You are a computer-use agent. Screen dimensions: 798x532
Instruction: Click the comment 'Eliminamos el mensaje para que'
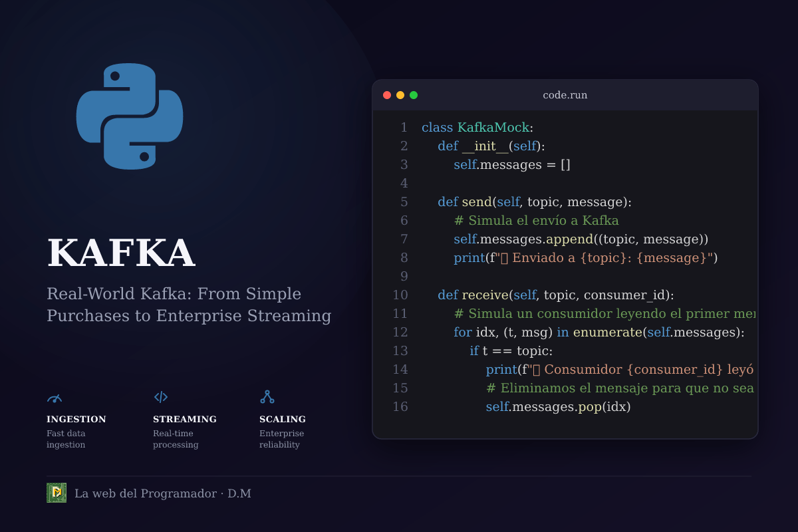[620, 388]
